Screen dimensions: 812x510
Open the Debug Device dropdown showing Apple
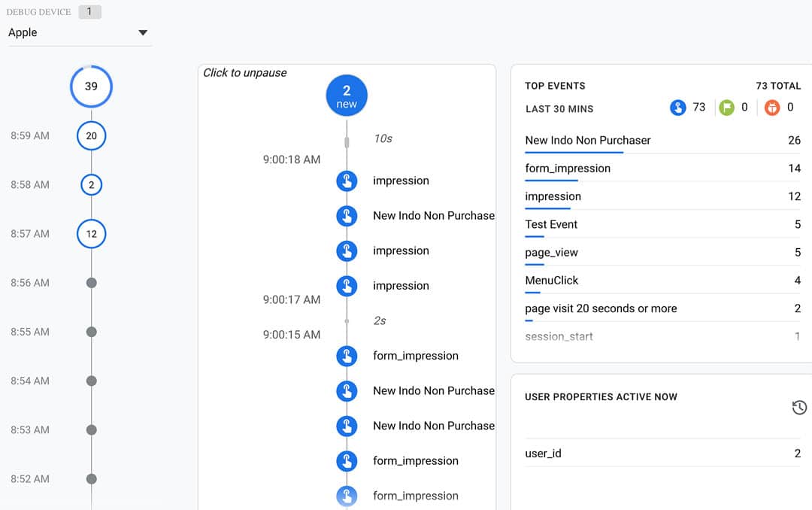click(x=79, y=33)
